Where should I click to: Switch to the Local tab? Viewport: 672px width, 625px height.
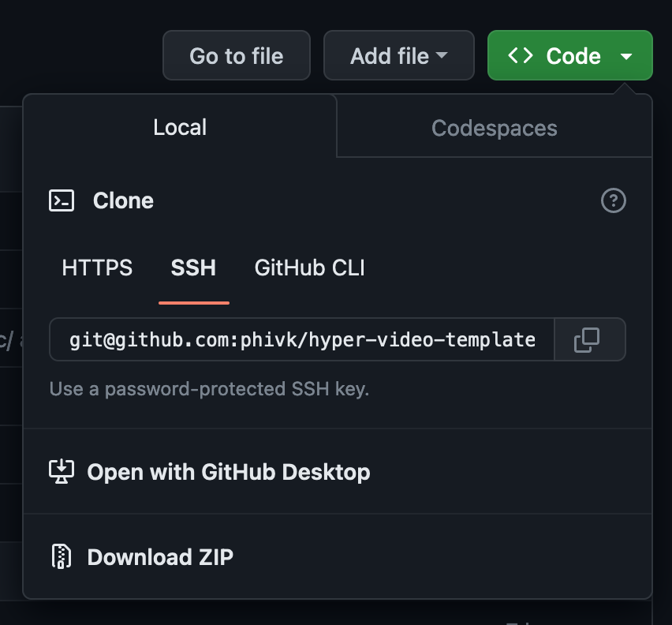click(180, 127)
